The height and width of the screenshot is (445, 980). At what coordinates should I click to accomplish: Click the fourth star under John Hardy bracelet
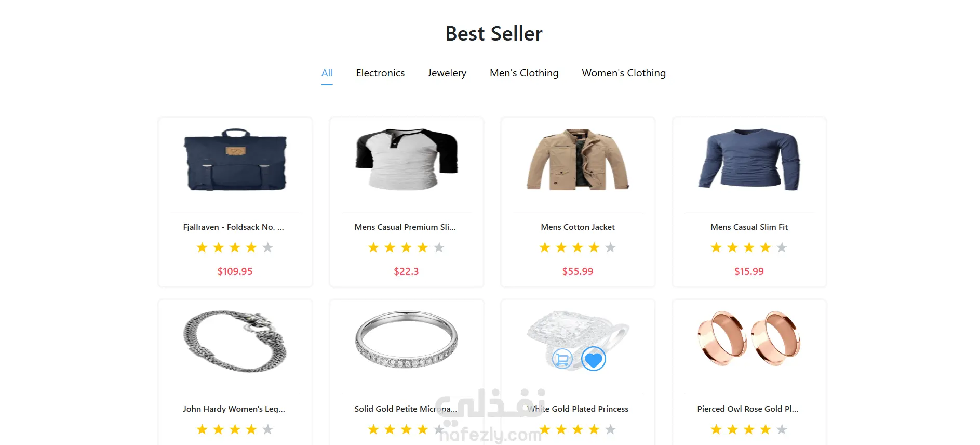pos(251,429)
